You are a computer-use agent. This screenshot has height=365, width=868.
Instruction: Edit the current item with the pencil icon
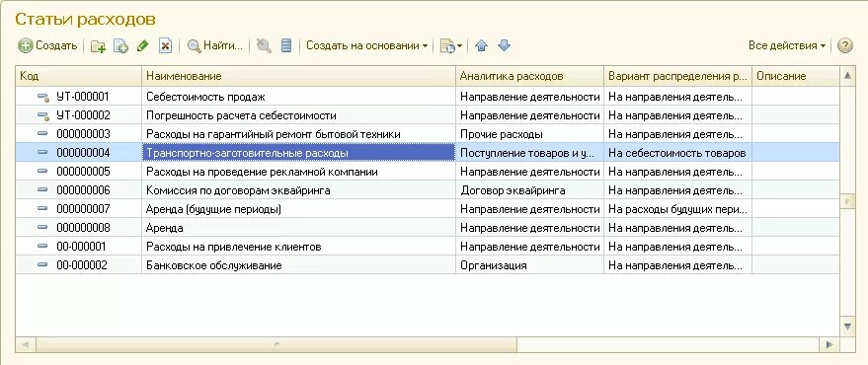tap(143, 46)
